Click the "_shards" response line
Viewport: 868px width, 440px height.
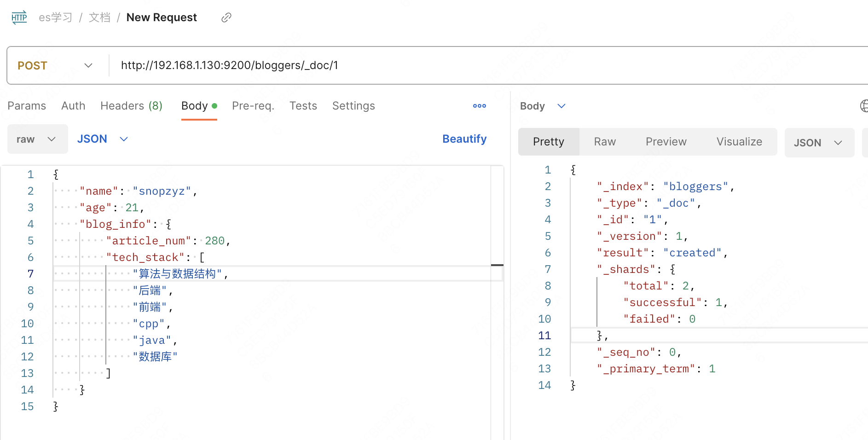click(x=636, y=269)
